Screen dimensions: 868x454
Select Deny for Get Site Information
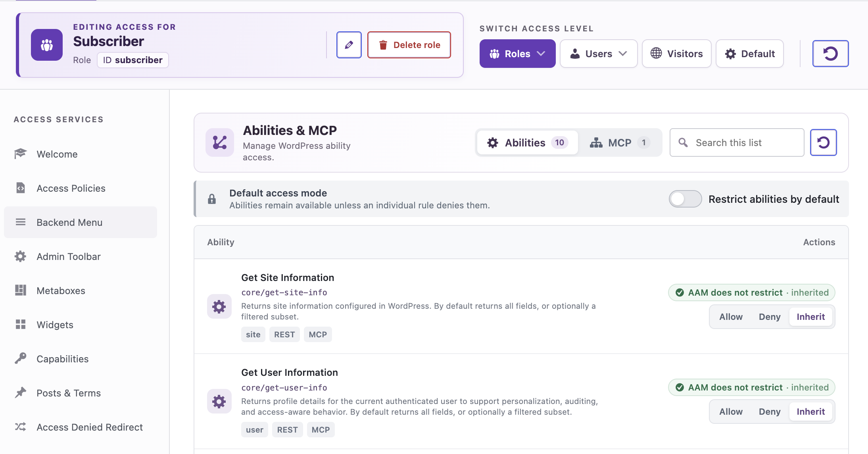(x=769, y=317)
